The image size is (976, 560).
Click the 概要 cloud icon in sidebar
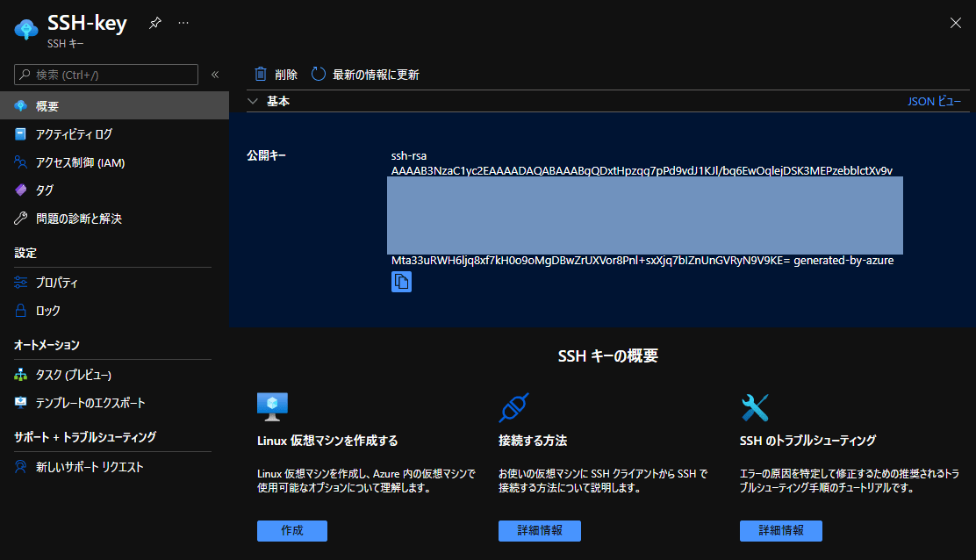tap(20, 106)
